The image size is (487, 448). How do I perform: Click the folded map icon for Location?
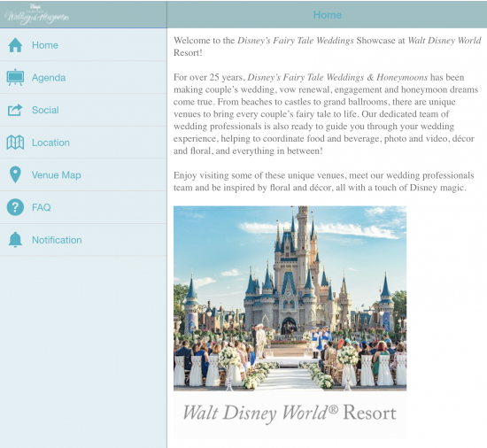pyautogui.click(x=15, y=143)
